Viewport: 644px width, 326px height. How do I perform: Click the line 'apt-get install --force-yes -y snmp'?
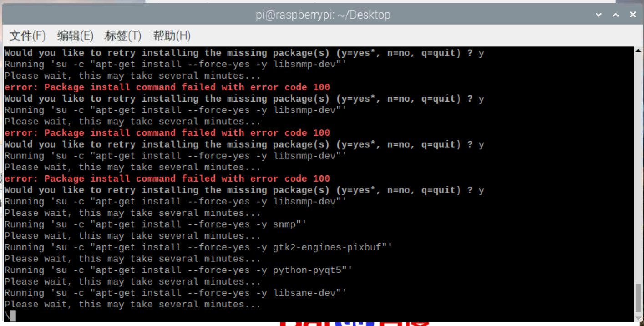pyautogui.click(x=156, y=224)
